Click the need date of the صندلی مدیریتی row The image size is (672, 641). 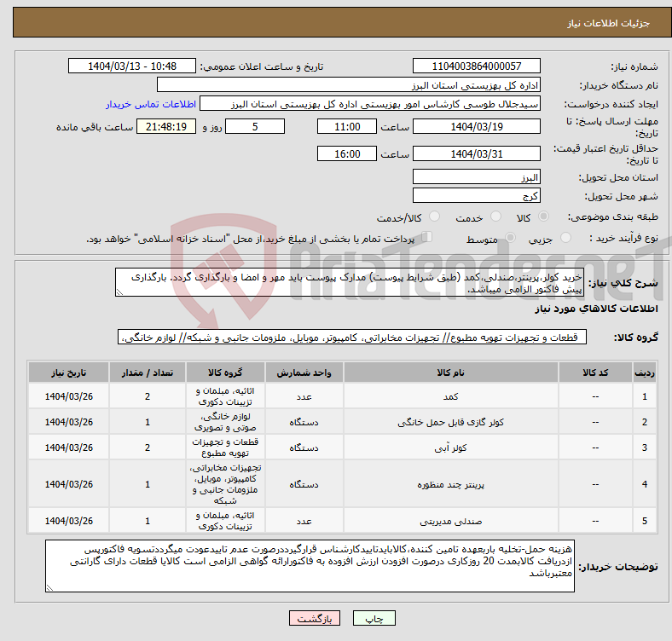point(68,521)
